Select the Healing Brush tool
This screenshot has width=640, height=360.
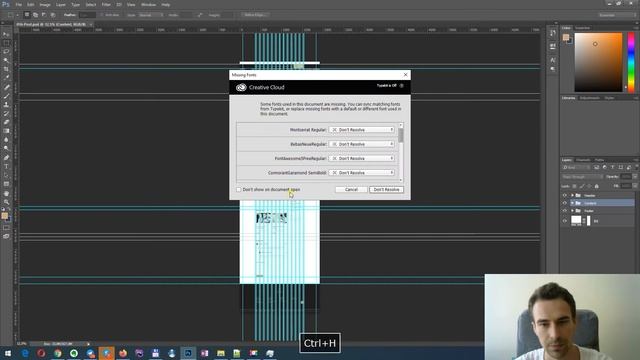pyautogui.click(x=6, y=87)
